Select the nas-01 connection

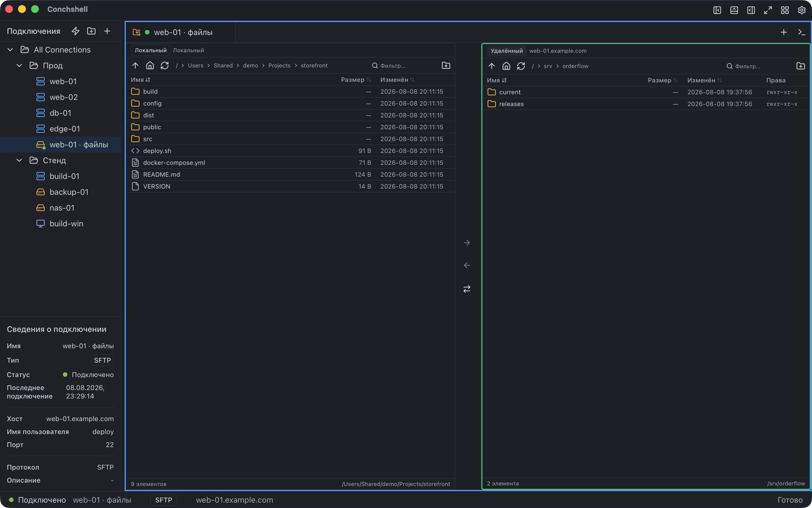[60, 208]
